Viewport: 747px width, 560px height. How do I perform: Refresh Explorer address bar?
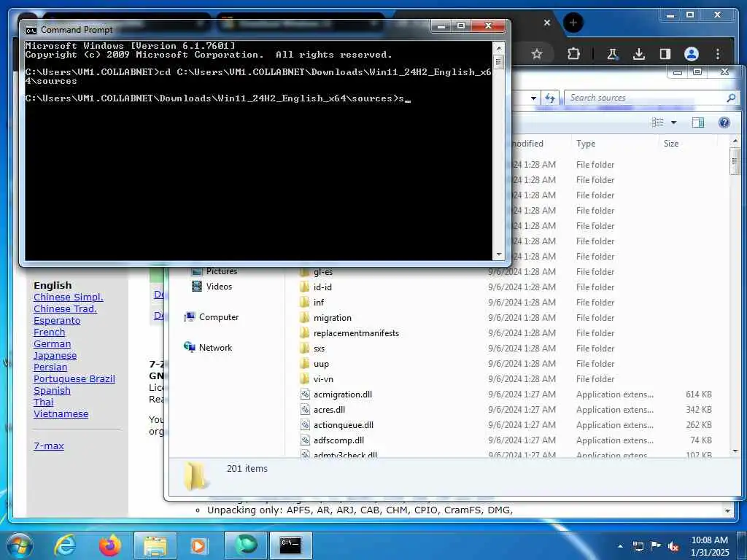tap(550, 98)
